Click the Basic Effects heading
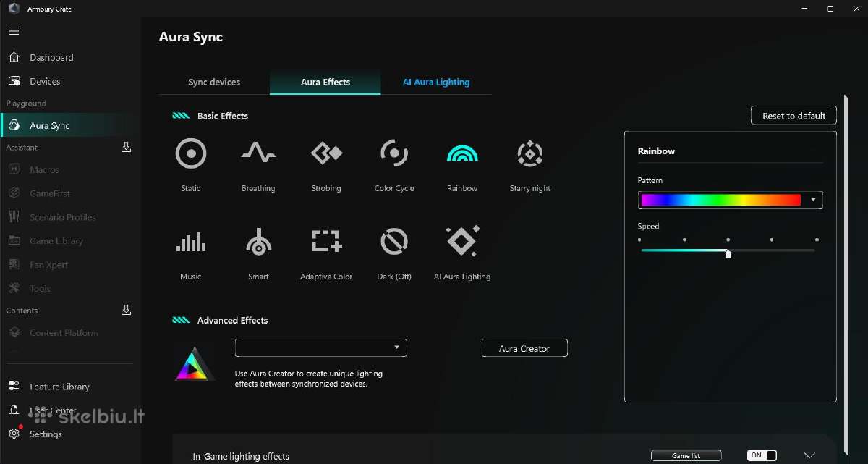The height and width of the screenshot is (464, 868). 223,116
